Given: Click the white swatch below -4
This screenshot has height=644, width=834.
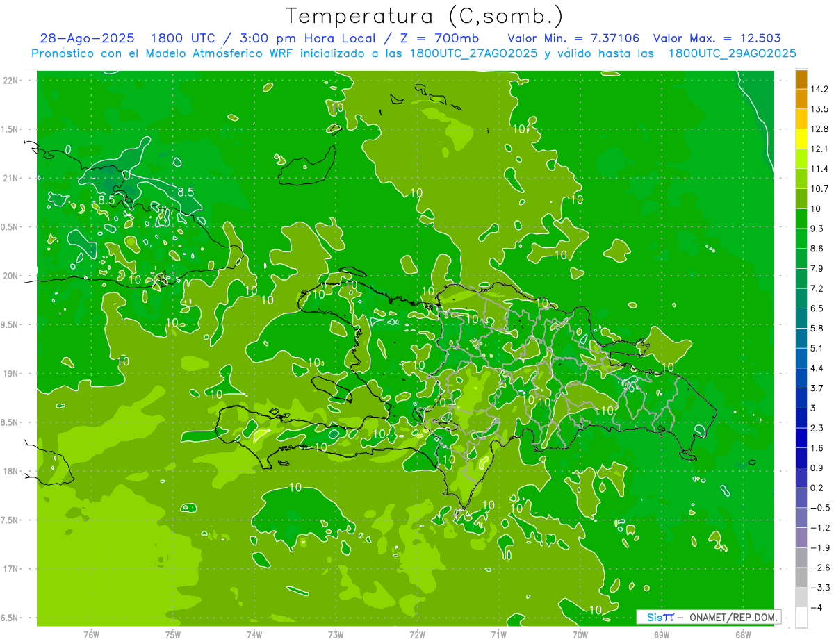Looking at the screenshot, I should pyautogui.click(x=801, y=617).
